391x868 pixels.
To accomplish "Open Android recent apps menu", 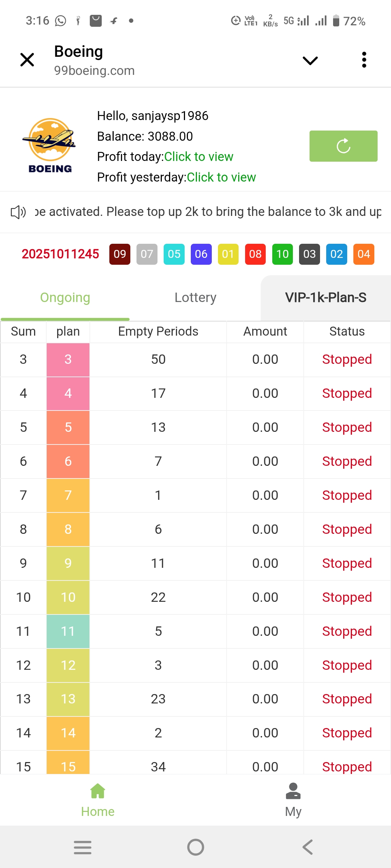I will click(x=83, y=847).
